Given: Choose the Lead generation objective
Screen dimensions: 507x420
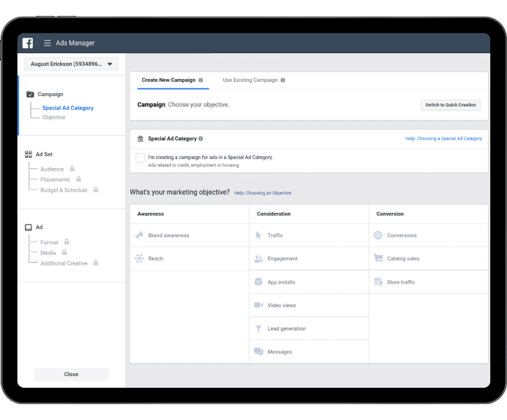Looking at the screenshot, I should (309, 328).
